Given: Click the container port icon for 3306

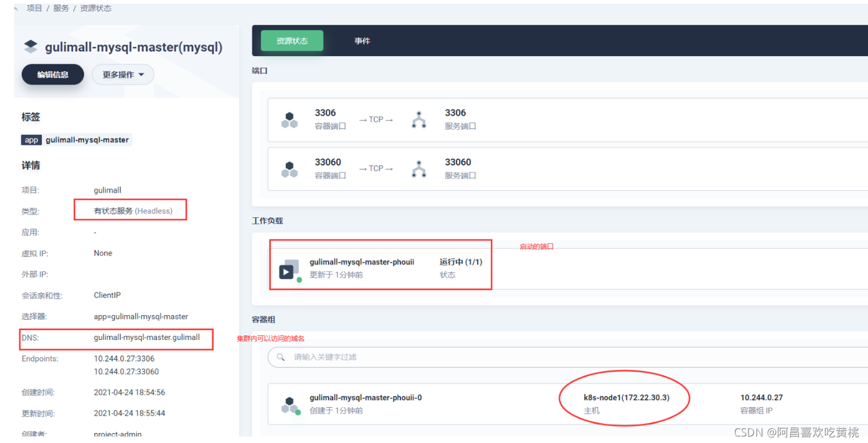Looking at the screenshot, I should (289, 120).
